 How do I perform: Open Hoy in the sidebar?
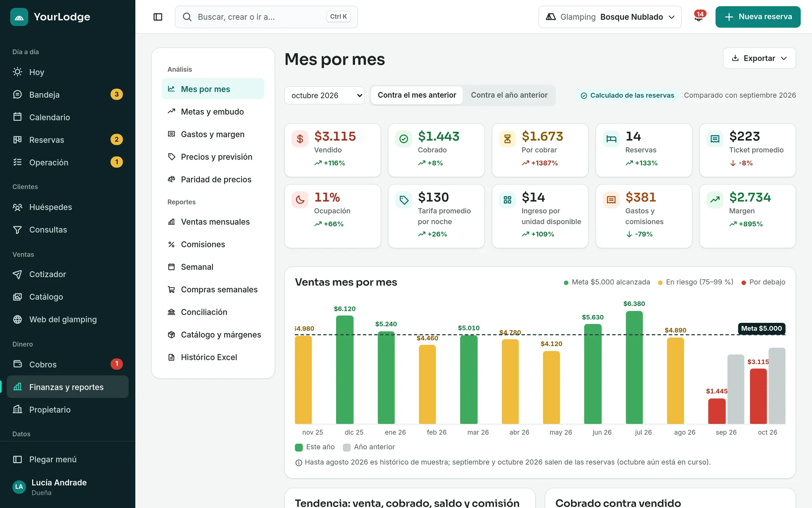pos(68,72)
